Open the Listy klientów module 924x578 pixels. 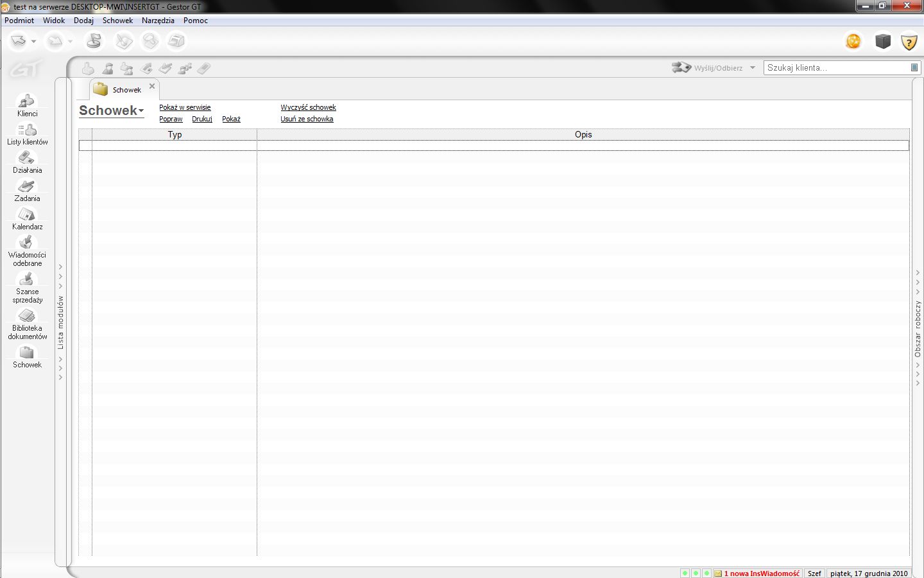point(27,134)
